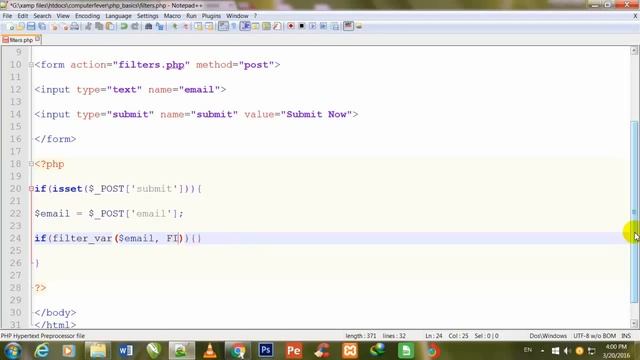Click the Save All toolbar icon
Screen dimensions: 640x360
(x=42, y=27)
